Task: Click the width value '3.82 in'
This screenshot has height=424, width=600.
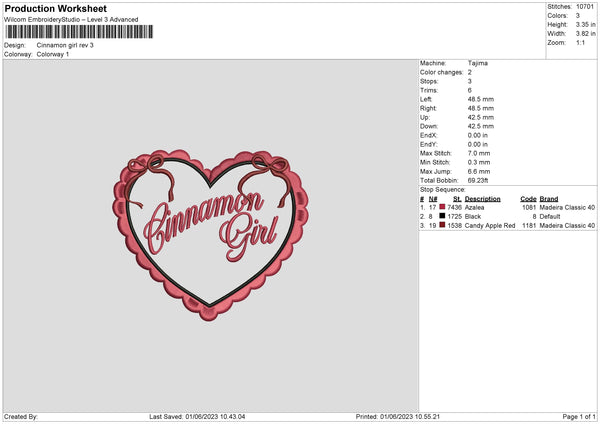Action: (x=586, y=34)
